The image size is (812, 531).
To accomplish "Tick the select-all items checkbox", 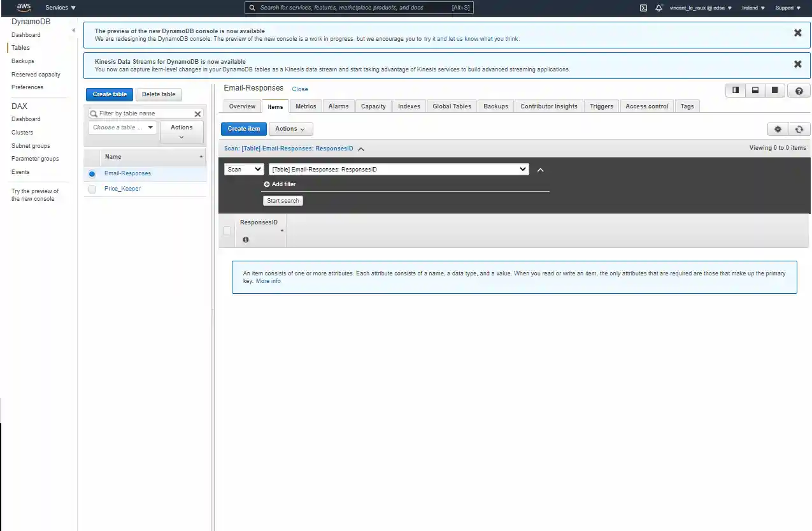I will 227,231.
